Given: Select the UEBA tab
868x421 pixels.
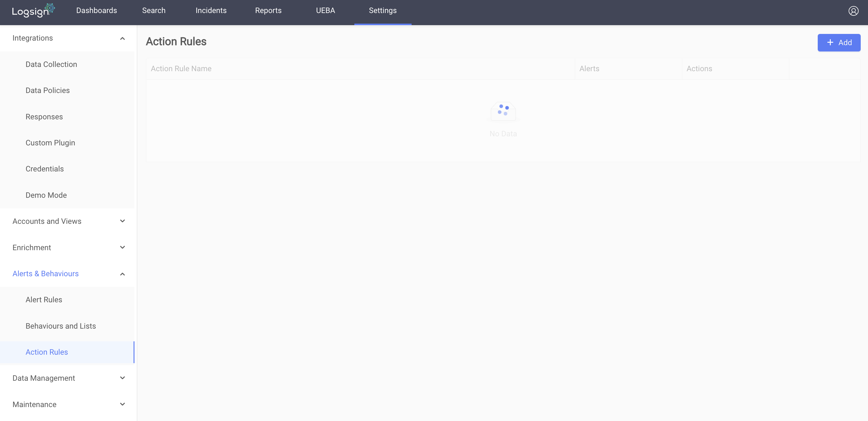Looking at the screenshot, I should [326, 10].
